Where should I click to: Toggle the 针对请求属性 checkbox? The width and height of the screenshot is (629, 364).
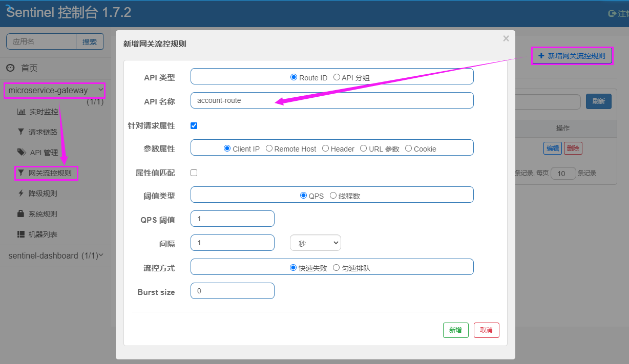click(x=194, y=125)
